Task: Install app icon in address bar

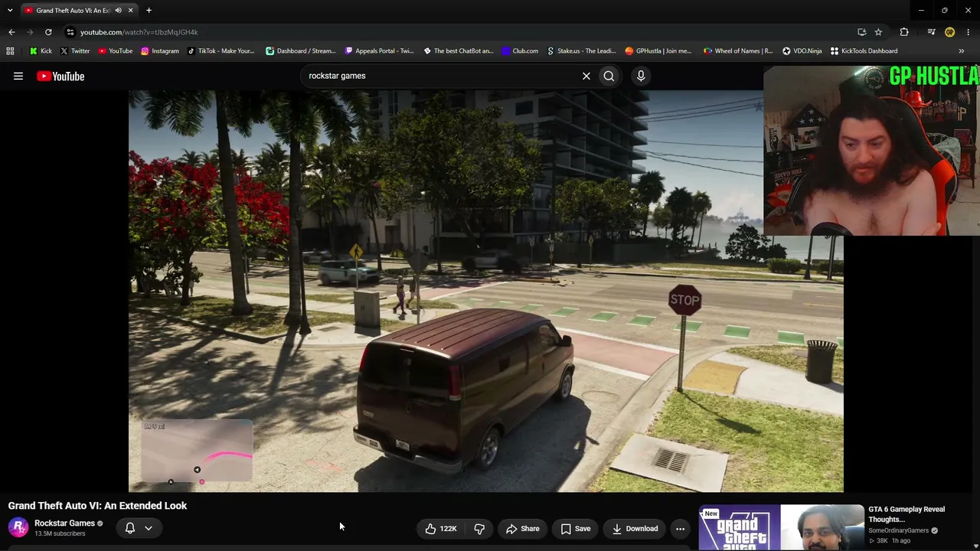Action: point(861,32)
